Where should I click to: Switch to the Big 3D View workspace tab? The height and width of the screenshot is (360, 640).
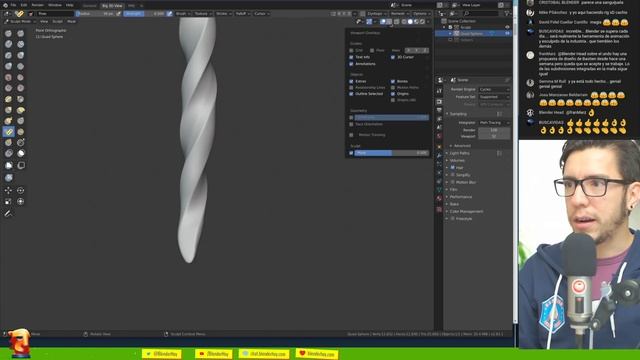[112, 6]
